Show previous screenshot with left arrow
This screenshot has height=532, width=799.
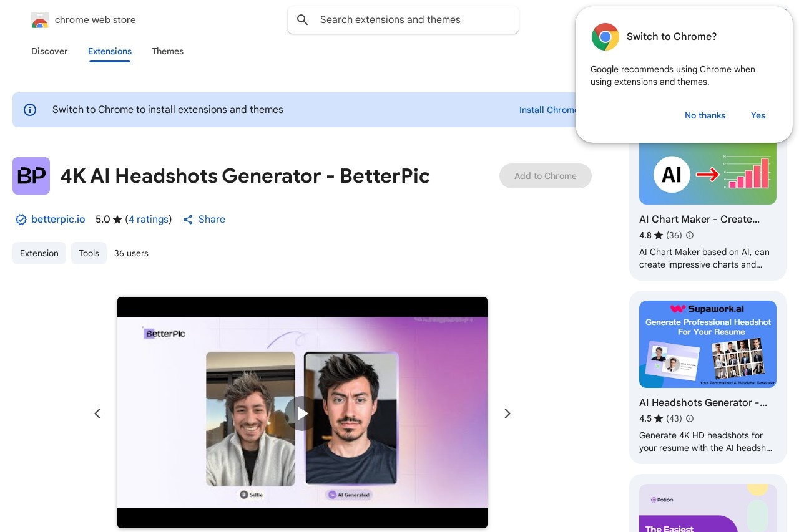(x=97, y=414)
